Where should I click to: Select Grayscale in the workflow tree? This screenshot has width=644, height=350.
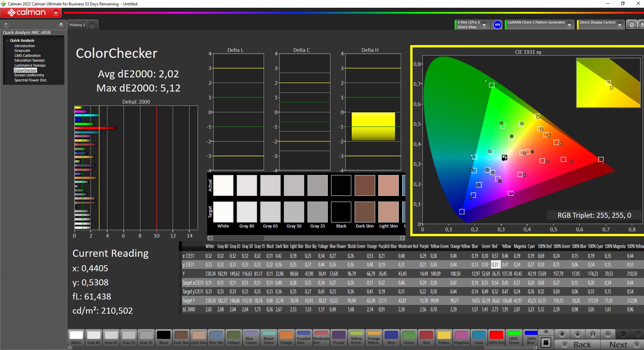[x=22, y=50]
